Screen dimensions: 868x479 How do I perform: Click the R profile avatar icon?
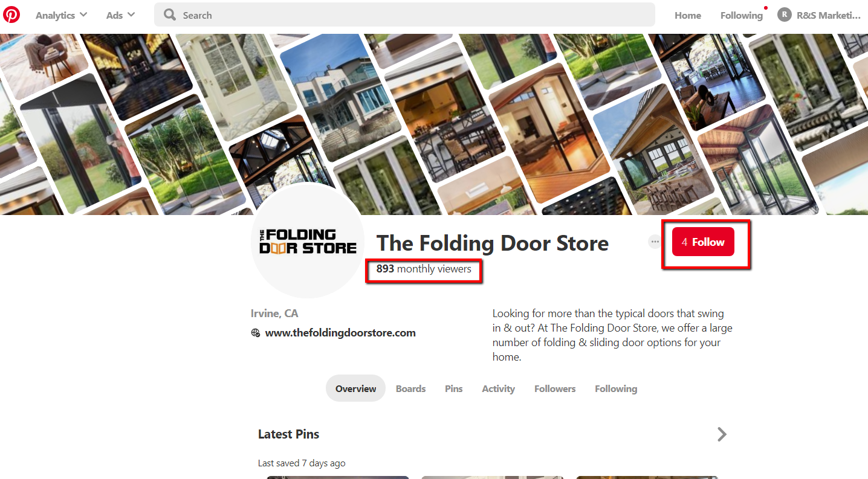[x=785, y=14]
